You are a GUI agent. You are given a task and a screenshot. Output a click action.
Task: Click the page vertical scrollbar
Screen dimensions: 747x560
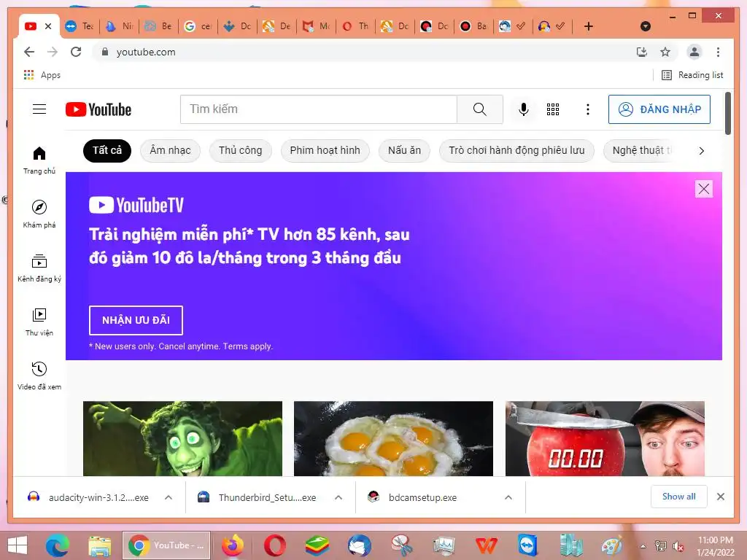pos(727,113)
